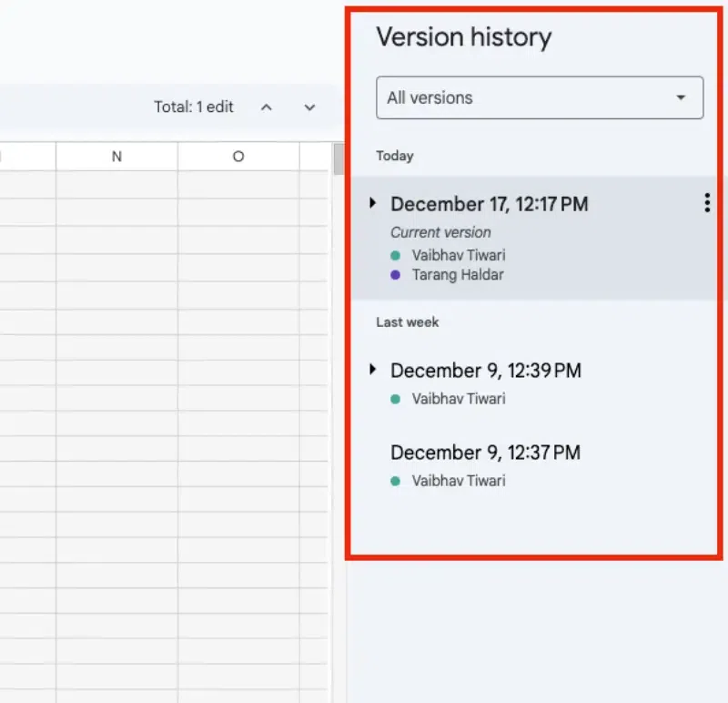Expand the December 9, 12:39 PM version
728x703 pixels.
click(x=372, y=369)
